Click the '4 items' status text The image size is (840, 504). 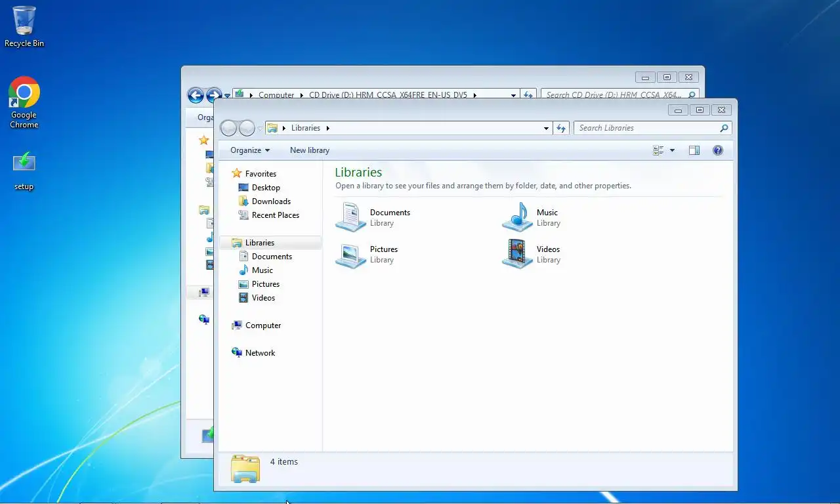click(x=284, y=462)
